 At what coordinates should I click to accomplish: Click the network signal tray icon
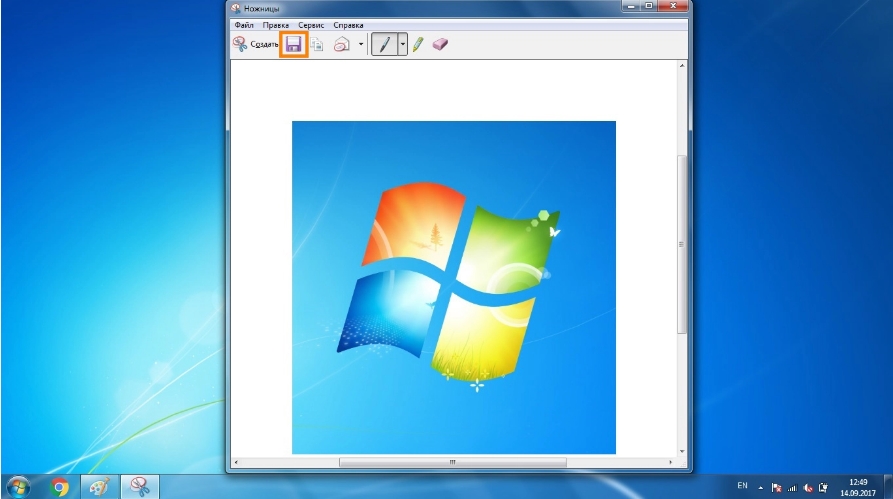792,488
